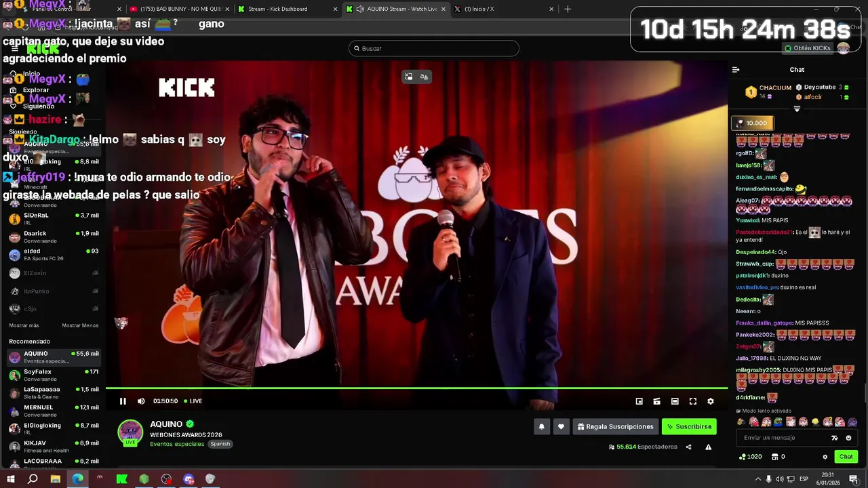Select the AQUINO Stream browser tab
The height and width of the screenshot is (488, 868).
pos(397,9)
